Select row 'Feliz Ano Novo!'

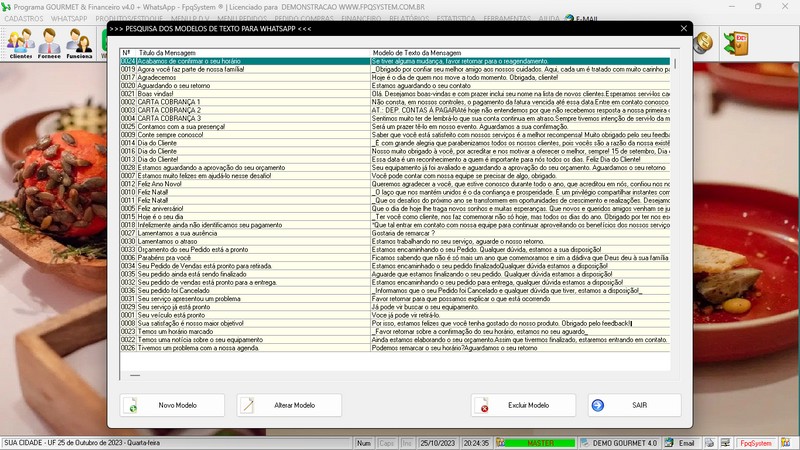(x=395, y=184)
